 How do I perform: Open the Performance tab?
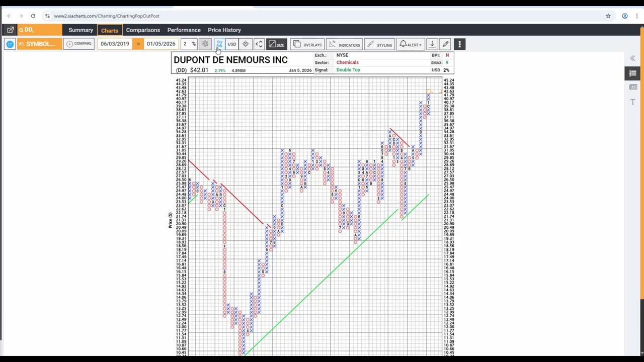coord(184,30)
